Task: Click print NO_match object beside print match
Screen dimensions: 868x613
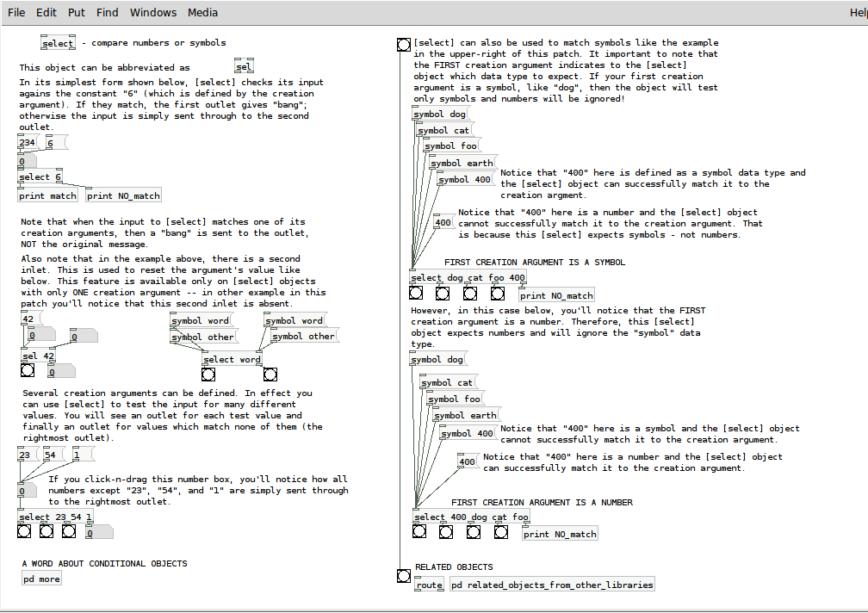Action: tap(123, 195)
